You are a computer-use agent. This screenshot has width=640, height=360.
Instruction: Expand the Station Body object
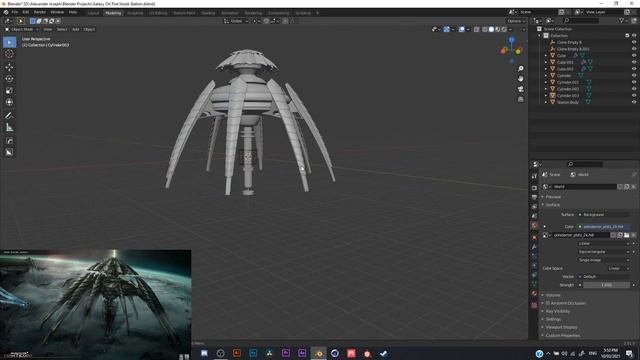click(x=546, y=102)
